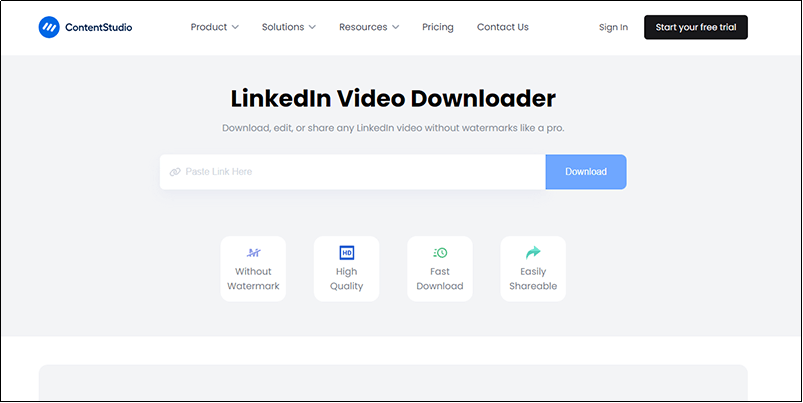Expand the Solutions dropdown chevron
This screenshot has width=803, height=403.
(x=312, y=27)
